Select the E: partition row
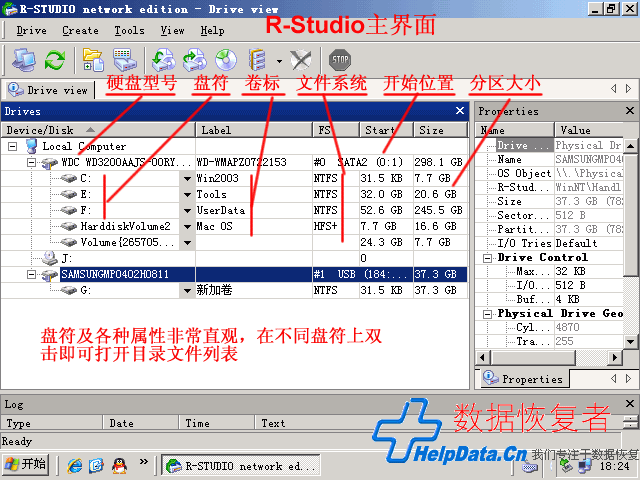 tap(234, 194)
